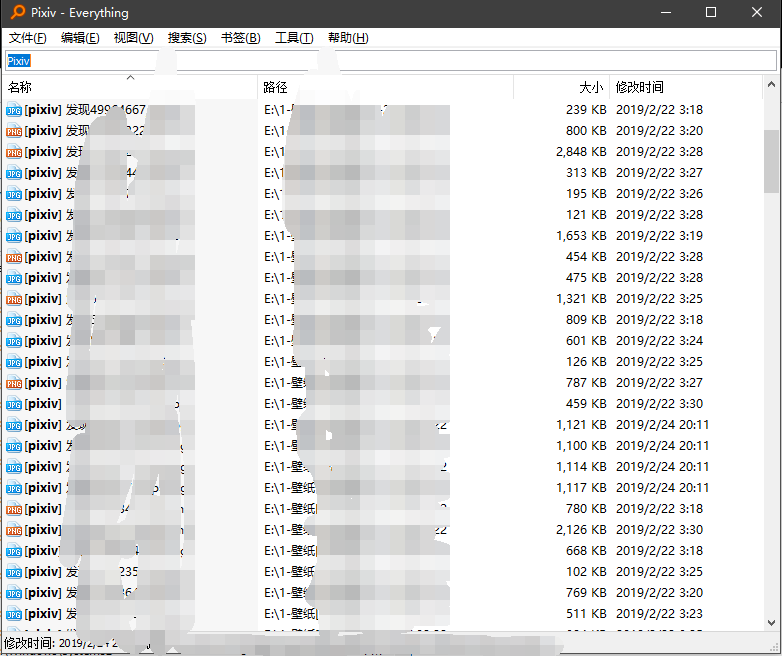Click the JPG icon in the 475 KB row
This screenshot has width=782, height=656.
(x=14, y=277)
